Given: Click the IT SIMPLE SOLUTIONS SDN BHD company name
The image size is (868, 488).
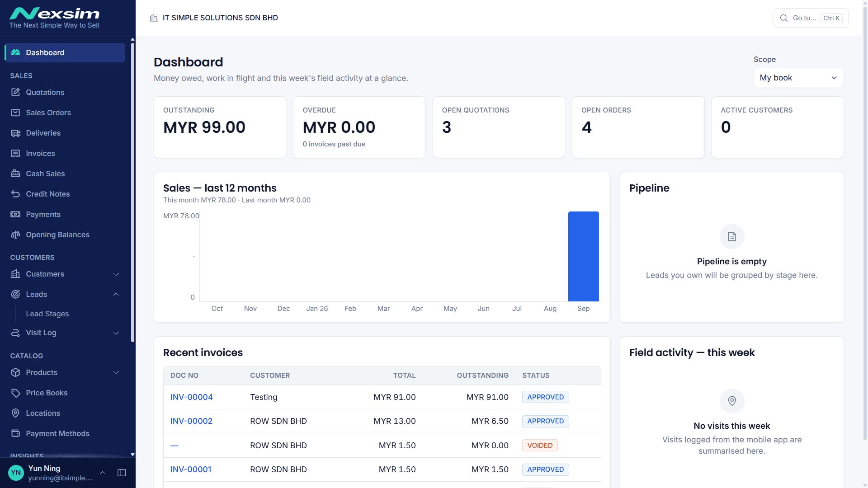Looking at the screenshot, I should (x=220, y=18).
